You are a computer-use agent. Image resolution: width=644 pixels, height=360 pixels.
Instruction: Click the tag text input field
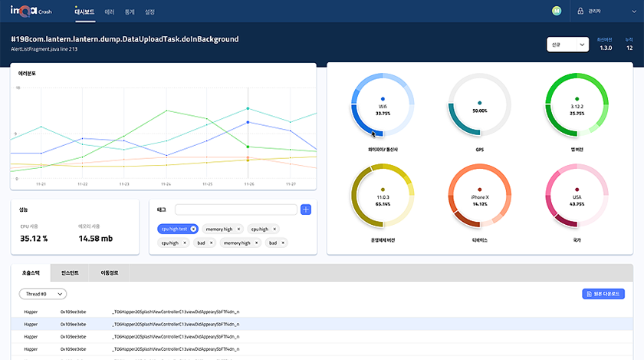[235, 210]
